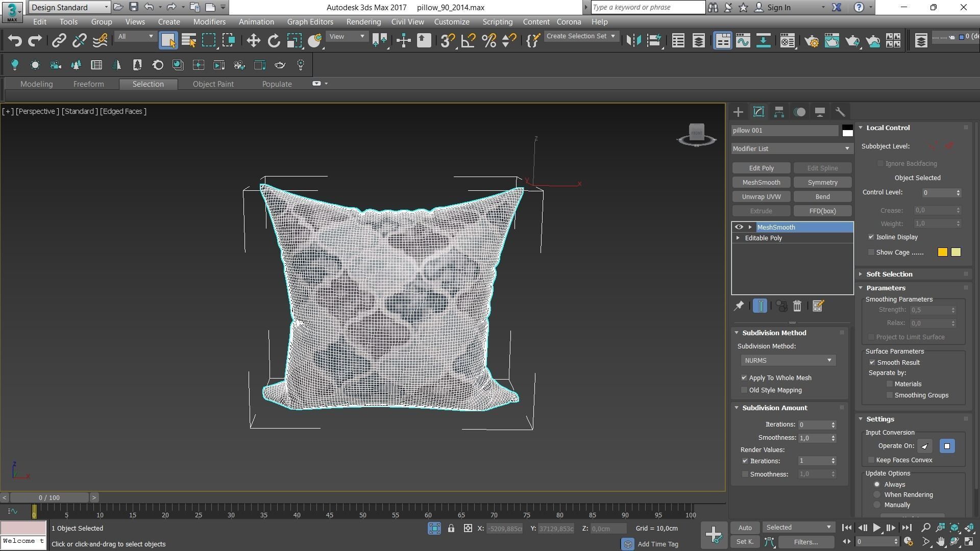Screen dimensions: 980x551
Task: Open the Display command panel tab
Action: click(x=820, y=112)
